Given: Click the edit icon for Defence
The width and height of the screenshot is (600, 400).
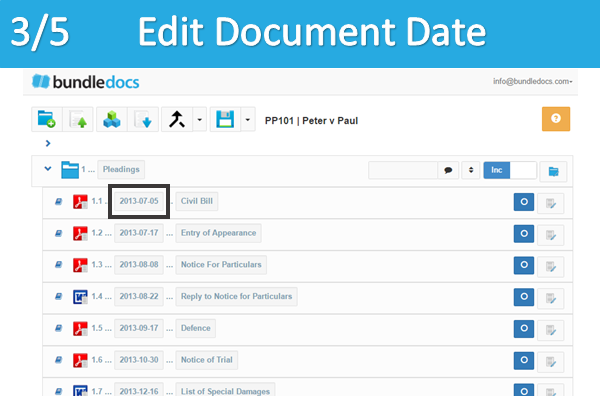Looking at the screenshot, I should point(551,330).
